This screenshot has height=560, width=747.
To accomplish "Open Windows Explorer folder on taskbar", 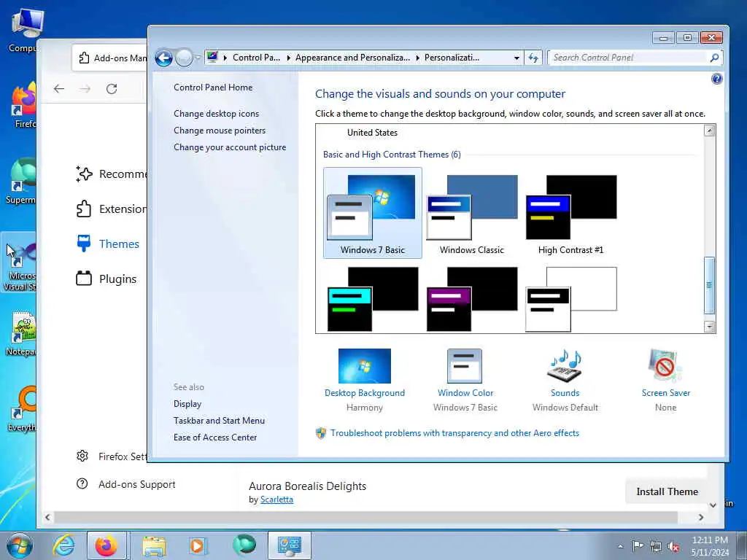I will coord(154,545).
